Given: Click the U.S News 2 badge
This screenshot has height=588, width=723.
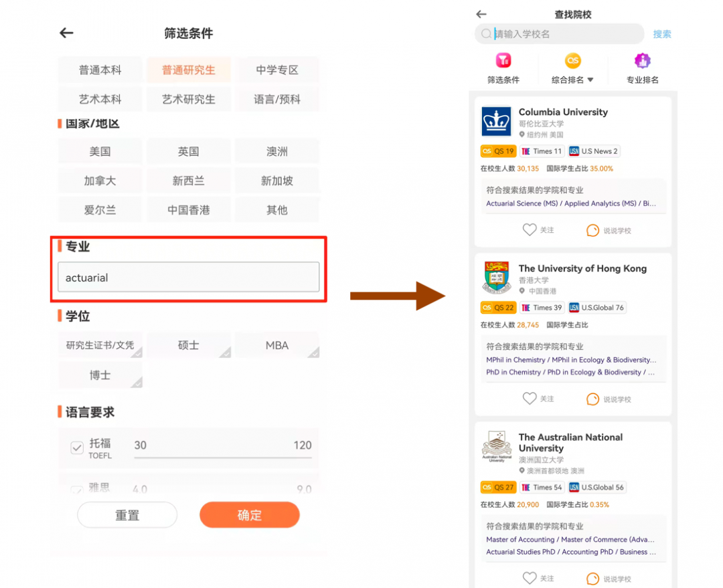Looking at the screenshot, I should [x=594, y=151].
